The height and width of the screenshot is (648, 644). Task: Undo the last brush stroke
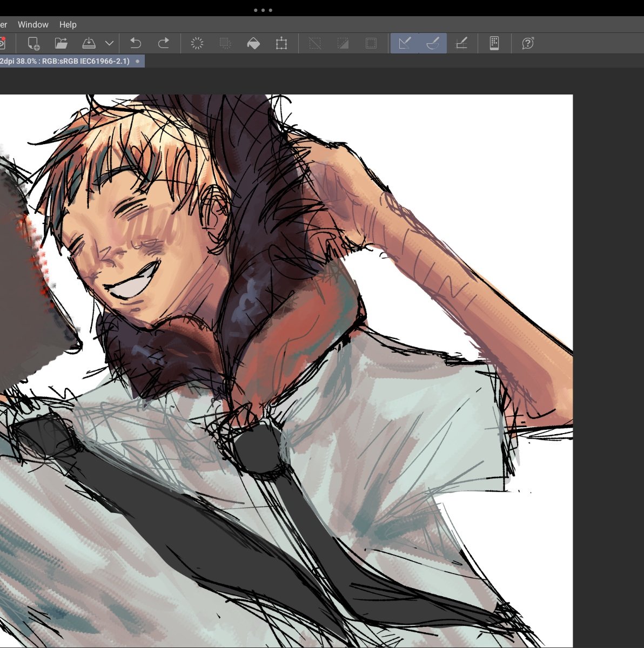point(135,43)
